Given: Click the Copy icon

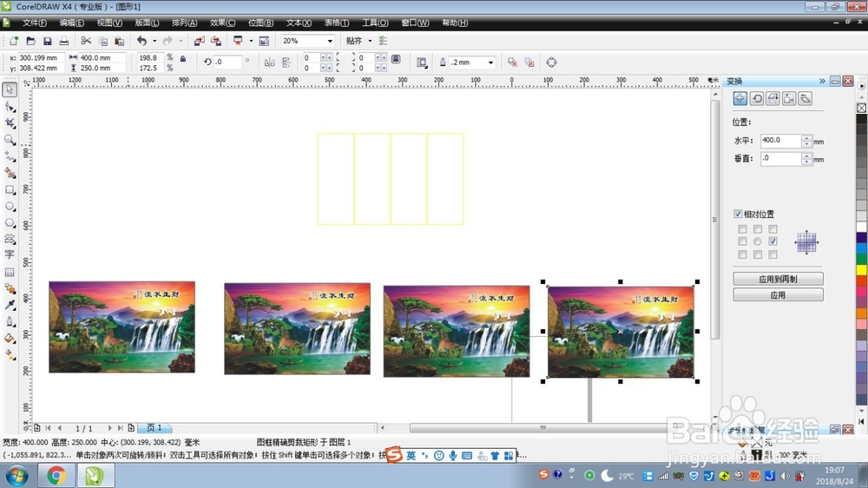Looking at the screenshot, I should pyautogui.click(x=103, y=41).
